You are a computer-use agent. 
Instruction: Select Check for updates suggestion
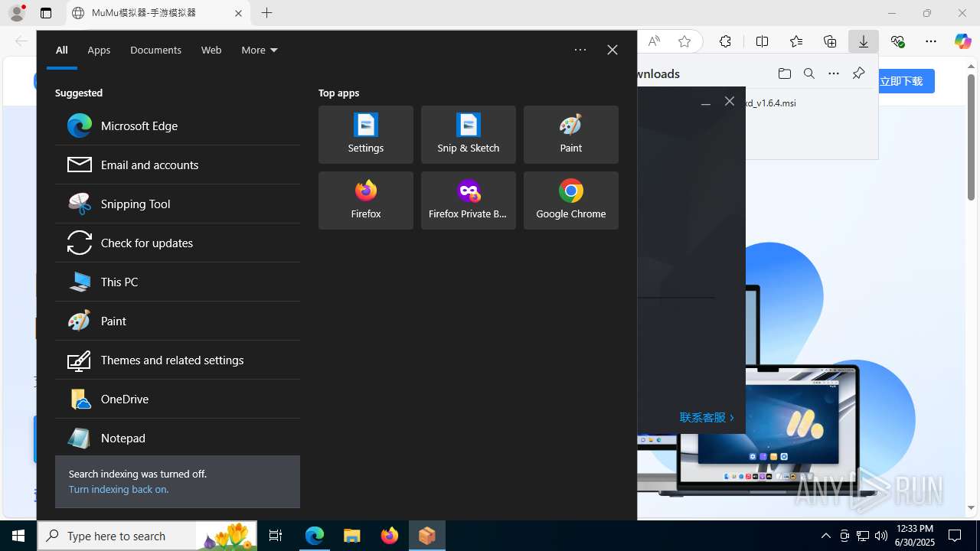click(x=178, y=243)
